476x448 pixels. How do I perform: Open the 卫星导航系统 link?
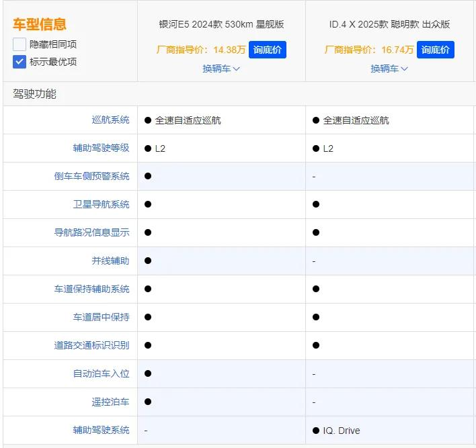101,204
